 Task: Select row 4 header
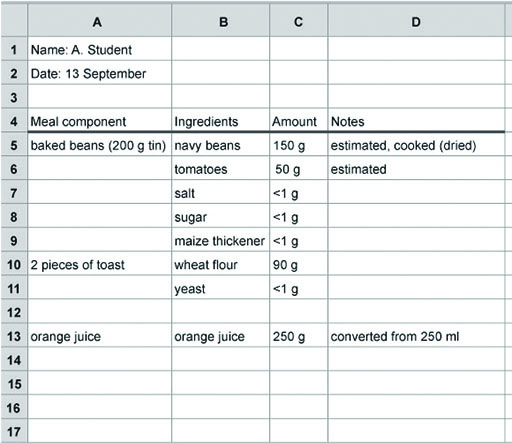pos(14,121)
